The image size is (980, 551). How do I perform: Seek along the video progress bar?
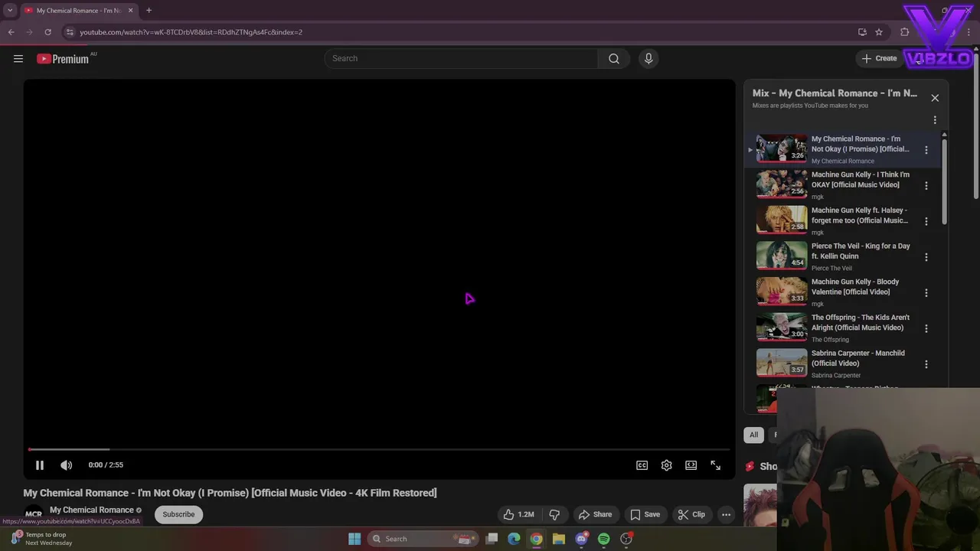coord(379,449)
